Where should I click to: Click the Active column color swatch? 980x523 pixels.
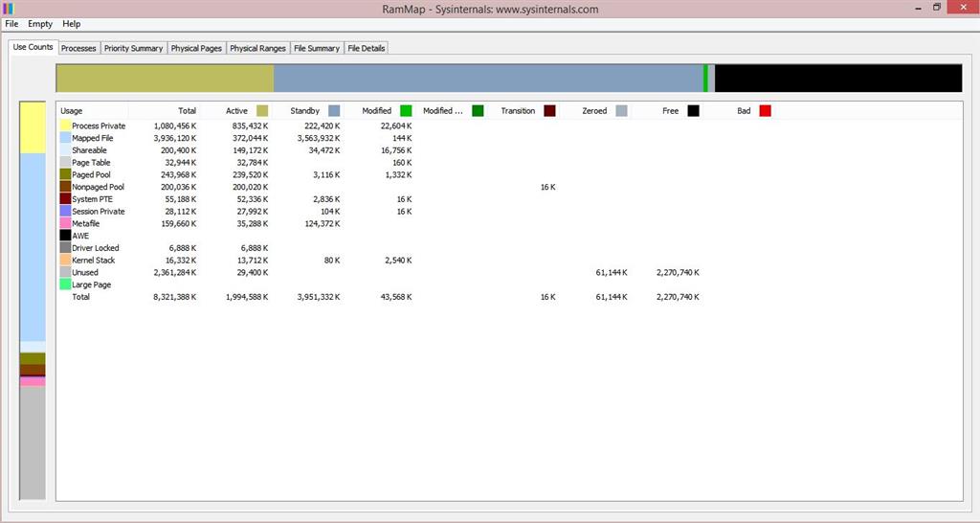(262, 111)
